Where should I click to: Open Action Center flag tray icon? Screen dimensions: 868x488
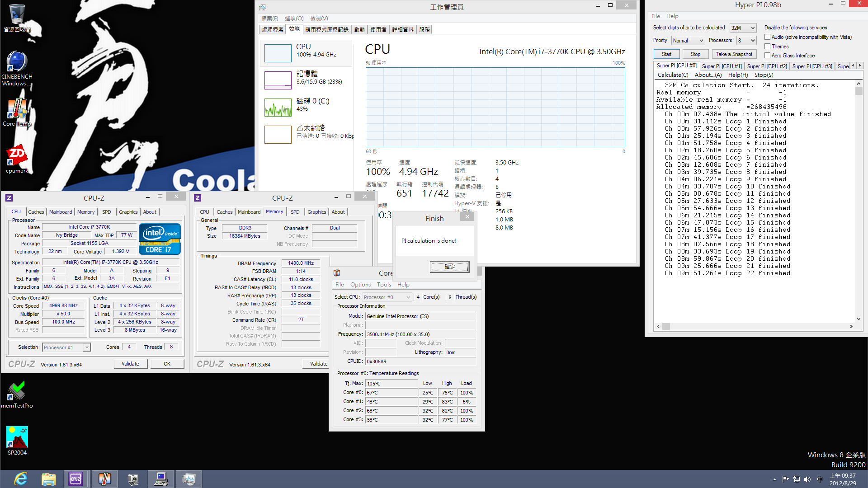tap(786, 479)
